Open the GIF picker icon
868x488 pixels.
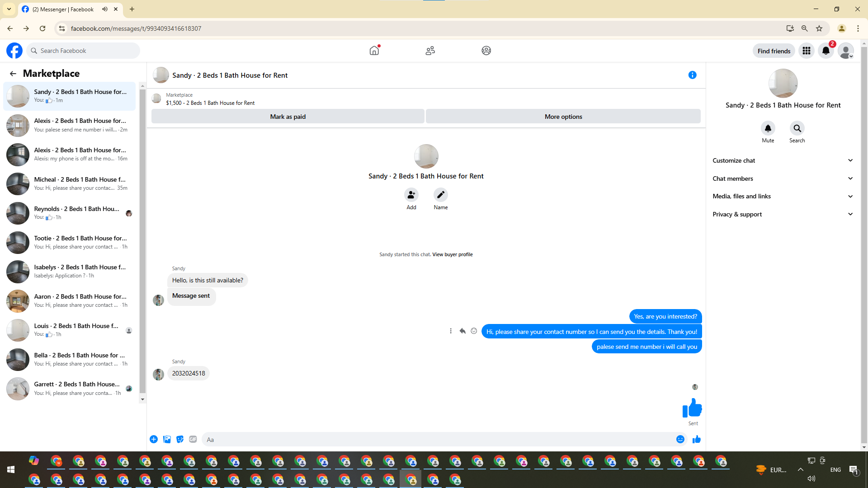(193, 439)
